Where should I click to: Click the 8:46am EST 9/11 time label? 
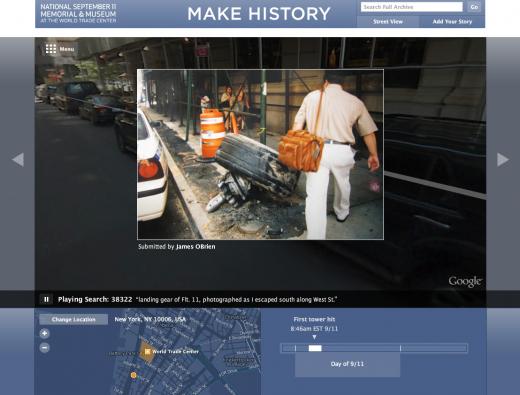click(x=314, y=329)
